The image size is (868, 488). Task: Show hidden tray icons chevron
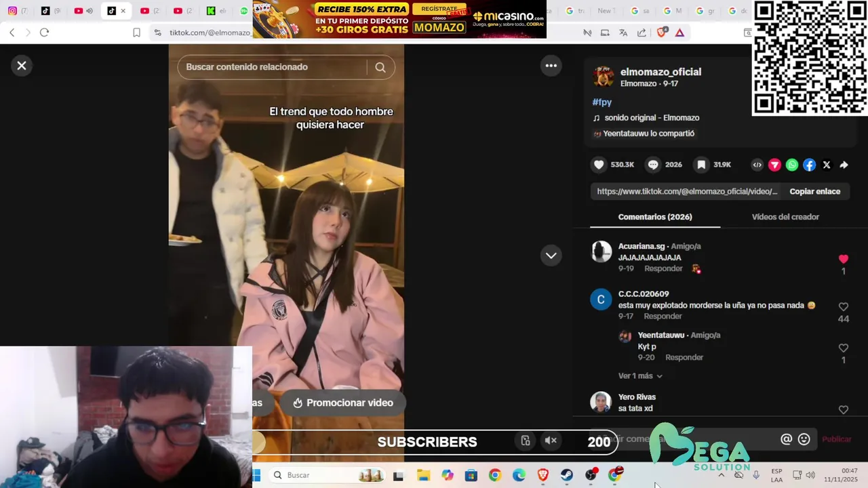pos(721,475)
